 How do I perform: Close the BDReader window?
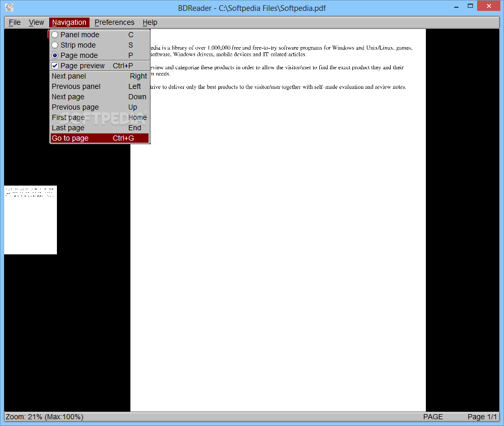pyautogui.click(x=489, y=6)
